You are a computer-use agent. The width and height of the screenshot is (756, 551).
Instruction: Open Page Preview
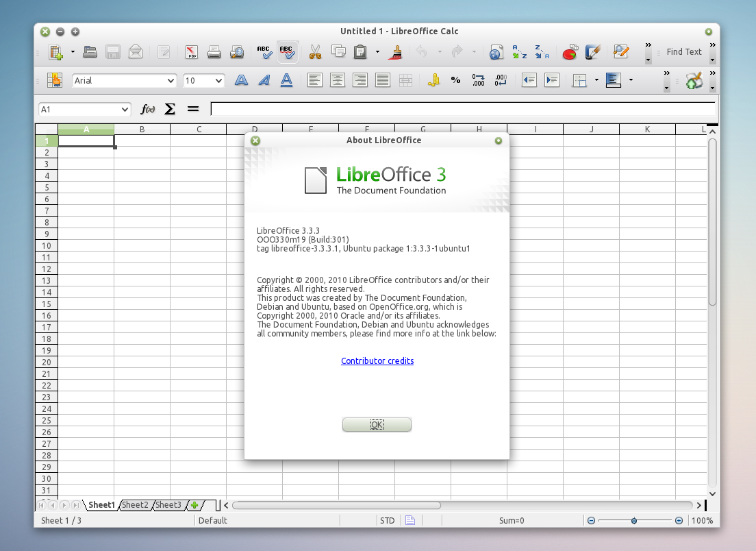[x=237, y=52]
